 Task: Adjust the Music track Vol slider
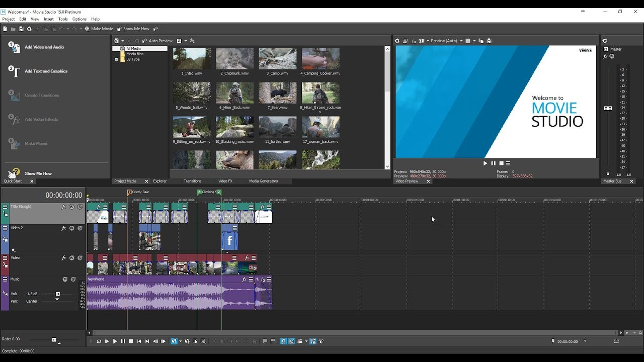tap(58, 294)
